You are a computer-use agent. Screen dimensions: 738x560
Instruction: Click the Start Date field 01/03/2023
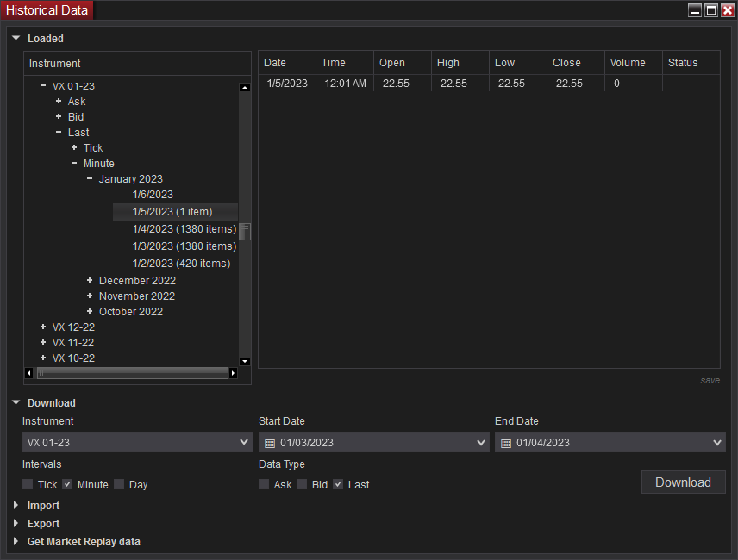click(373, 443)
